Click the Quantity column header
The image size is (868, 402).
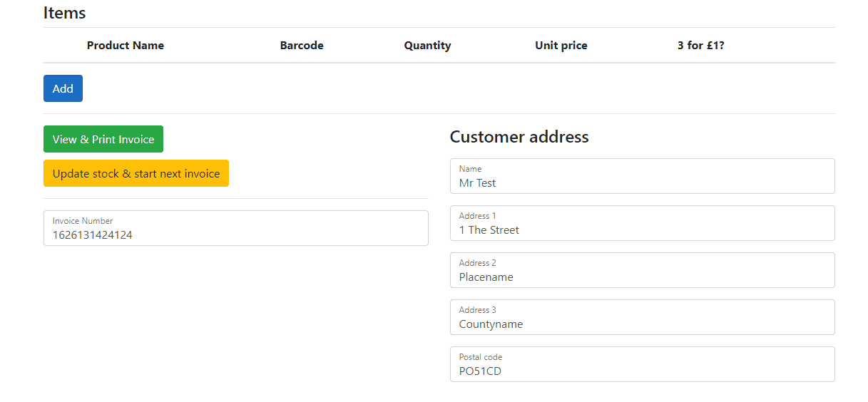(427, 46)
